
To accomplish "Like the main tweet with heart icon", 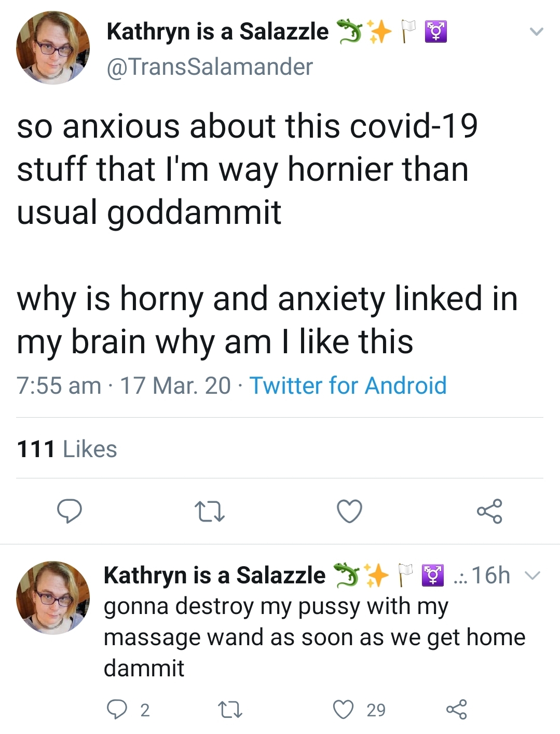I will [349, 511].
